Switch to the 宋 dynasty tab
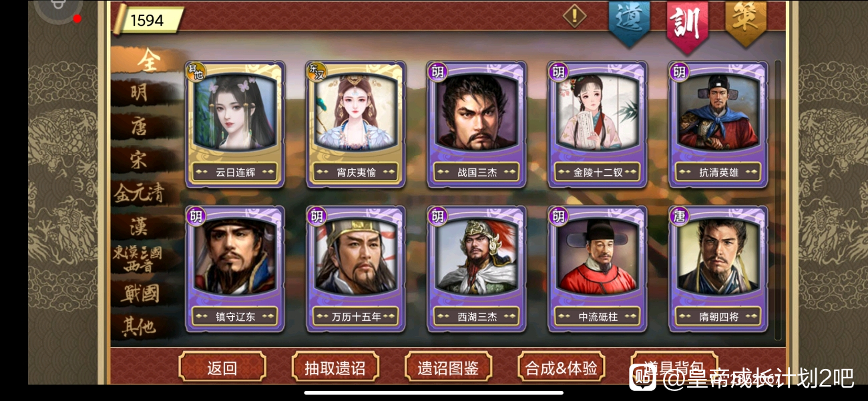This screenshot has width=868, height=401. coord(140,159)
